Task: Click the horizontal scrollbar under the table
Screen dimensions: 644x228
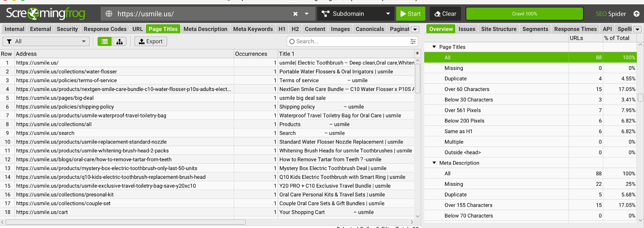Action: 126,222
